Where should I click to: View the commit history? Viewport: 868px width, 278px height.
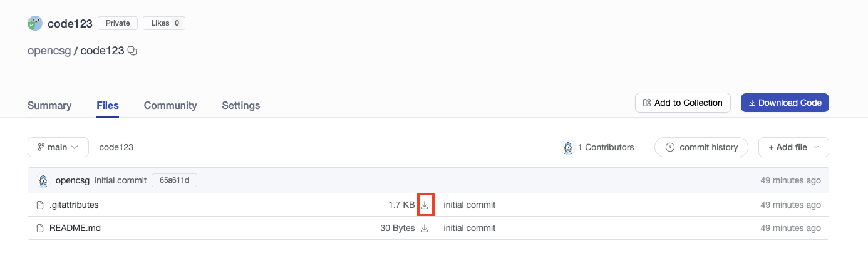click(701, 147)
